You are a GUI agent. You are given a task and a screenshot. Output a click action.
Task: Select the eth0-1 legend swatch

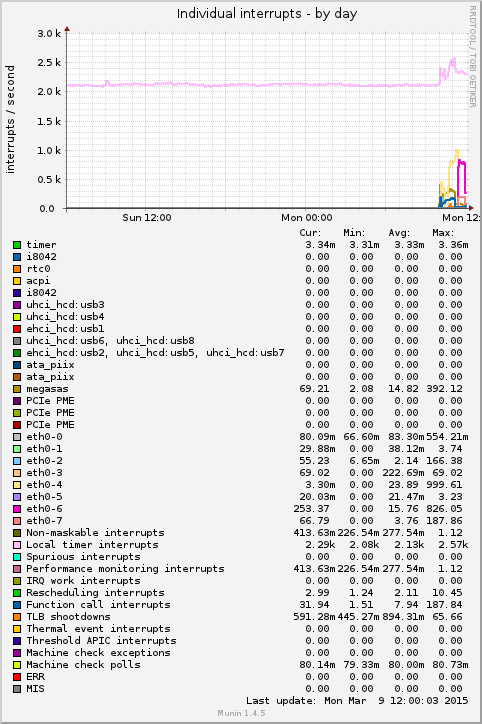tap(17, 449)
